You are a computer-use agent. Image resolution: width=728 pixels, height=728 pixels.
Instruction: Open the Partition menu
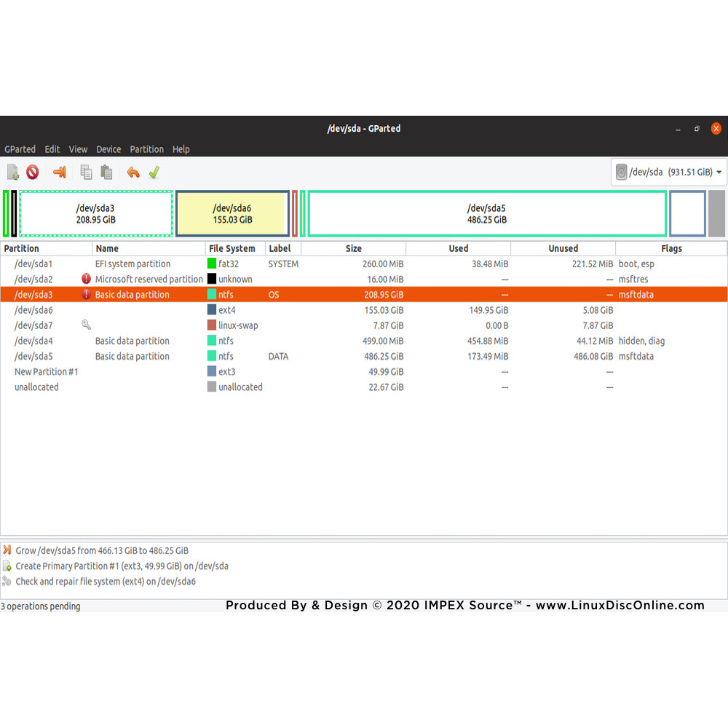pos(146,149)
